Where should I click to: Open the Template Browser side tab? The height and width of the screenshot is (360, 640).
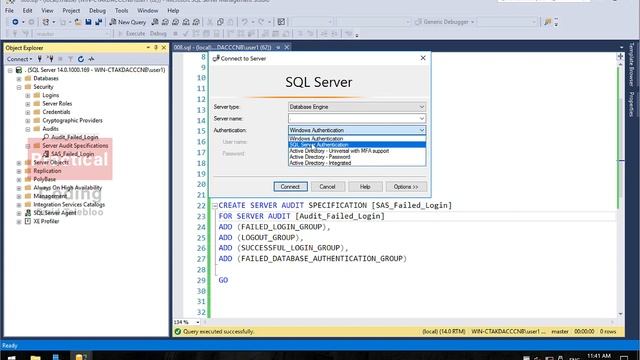[631, 64]
